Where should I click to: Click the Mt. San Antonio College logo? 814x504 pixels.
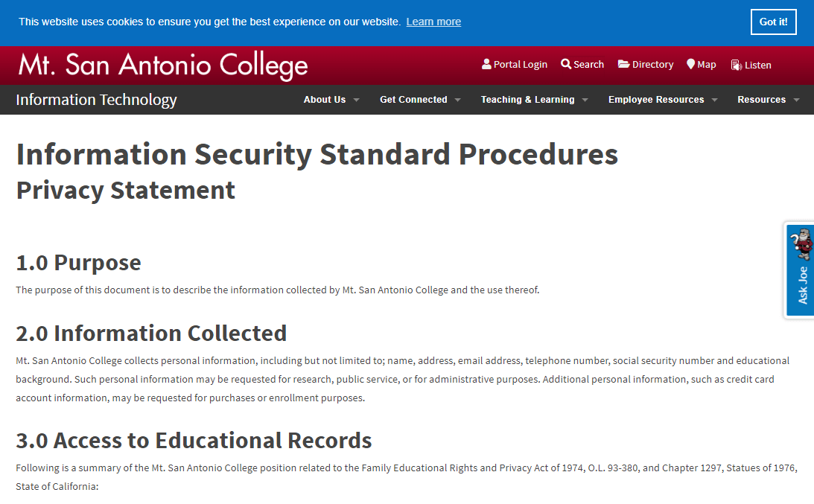pyautogui.click(x=162, y=65)
